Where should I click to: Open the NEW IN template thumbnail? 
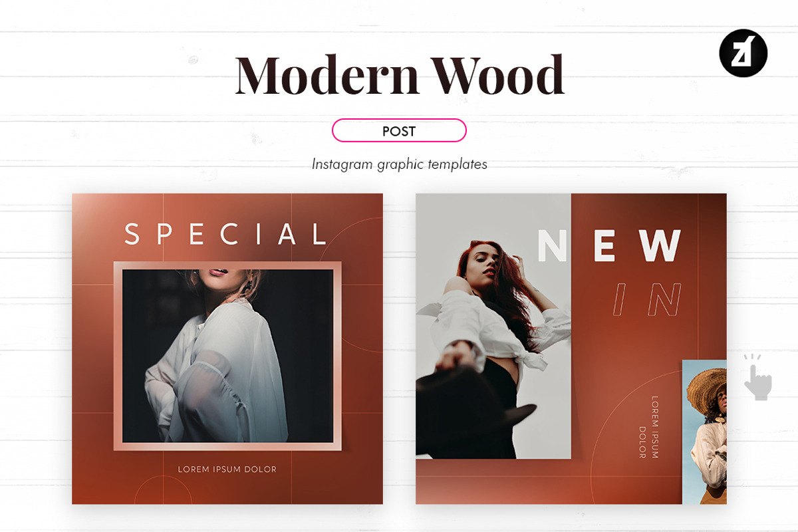(571, 349)
